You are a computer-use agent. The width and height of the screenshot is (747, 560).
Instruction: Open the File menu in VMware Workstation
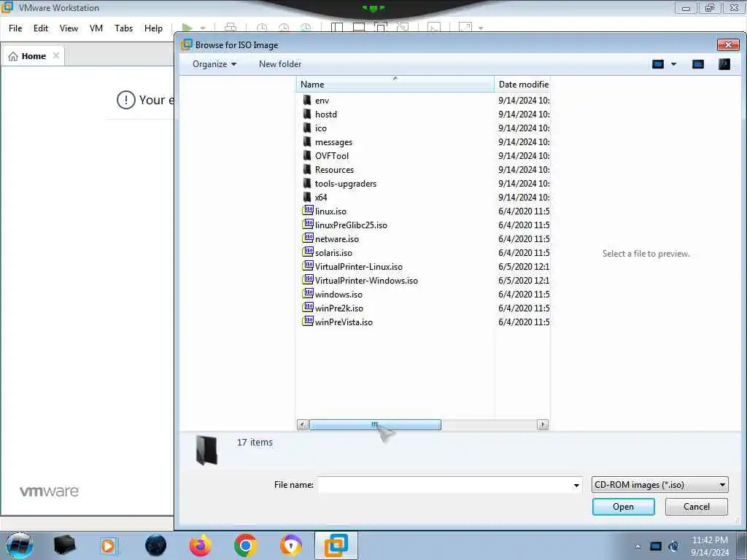15,28
